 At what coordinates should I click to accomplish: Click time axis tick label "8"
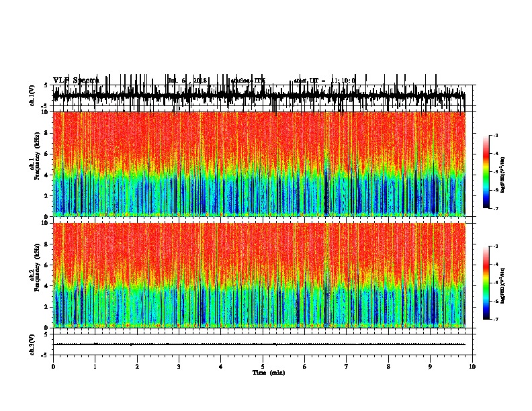(388, 367)
